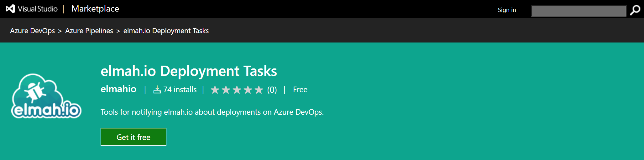Go to Azure Pipelines breadcrumb

click(x=89, y=31)
